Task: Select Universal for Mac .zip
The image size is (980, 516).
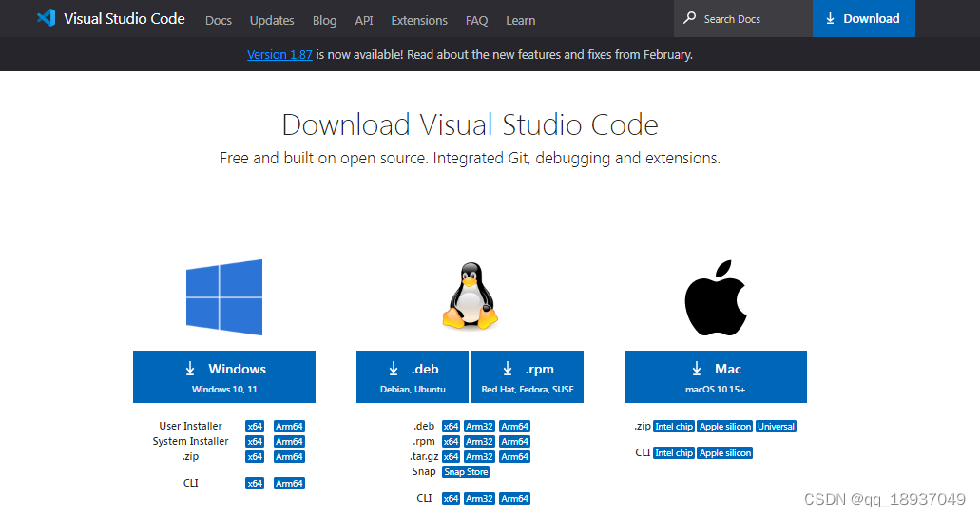Action: pos(776,426)
